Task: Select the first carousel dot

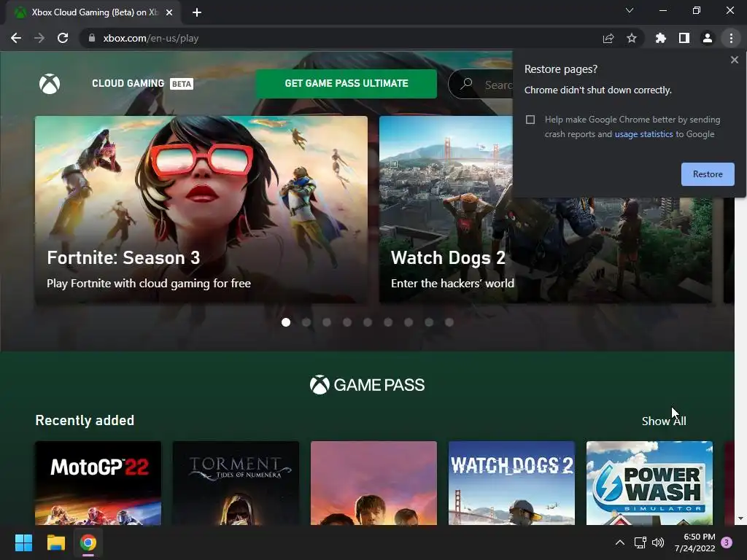Action: coord(286,322)
